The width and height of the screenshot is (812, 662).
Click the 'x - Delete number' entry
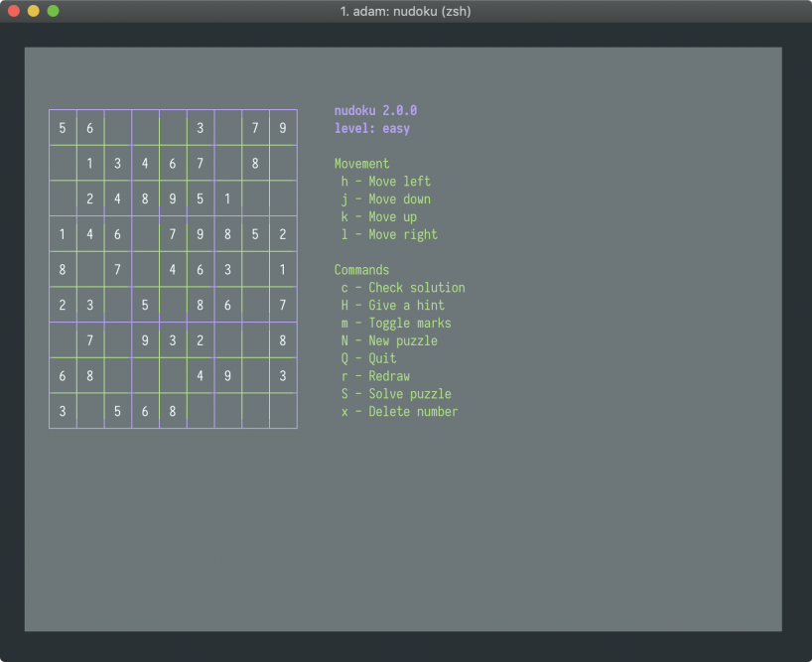coord(399,412)
